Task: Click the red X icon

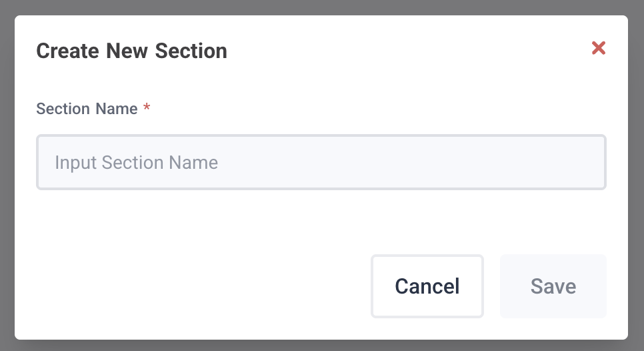Action: (598, 48)
